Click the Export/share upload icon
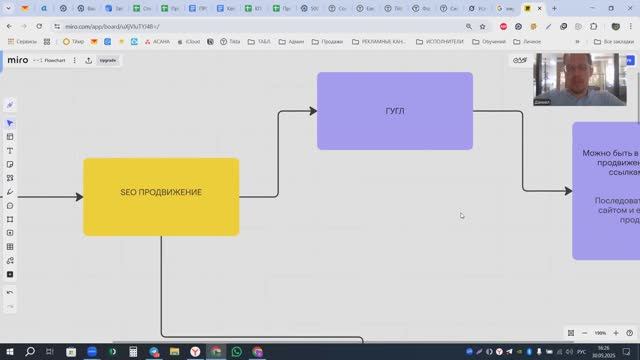Viewport: 640px width, 360px height. click(89, 60)
